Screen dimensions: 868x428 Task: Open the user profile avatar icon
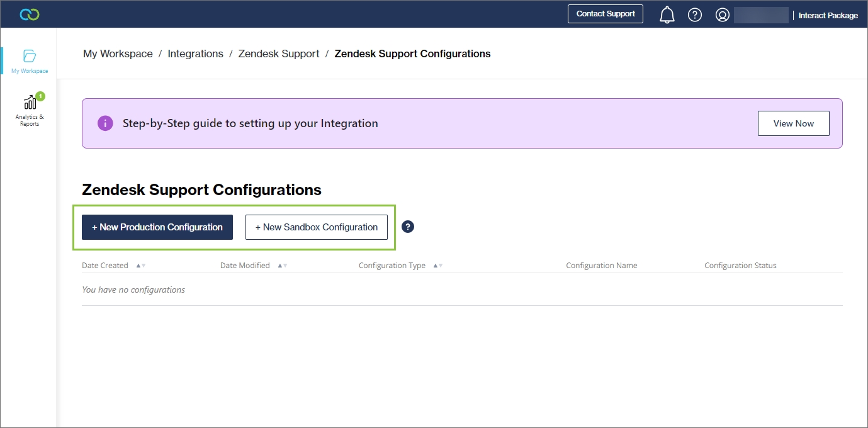click(722, 14)
